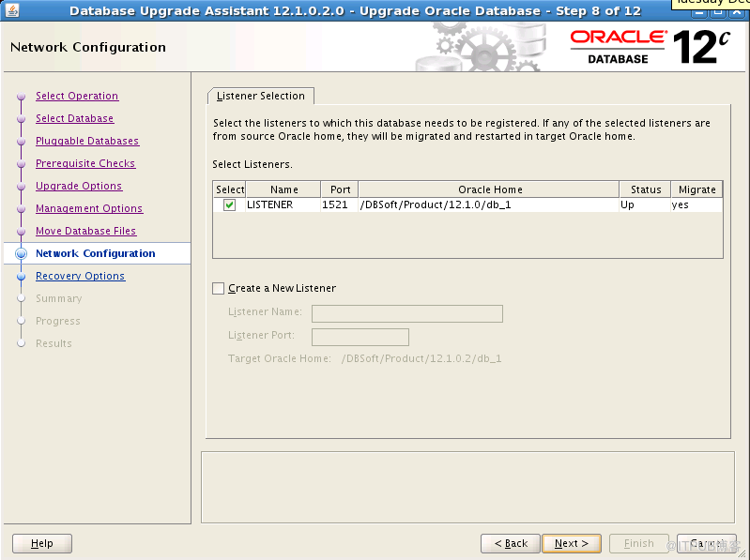Viewport: 750px width, 560px height.
Task: Click the Up status cell
Action: pyautogui.click(x=645, y=205)
